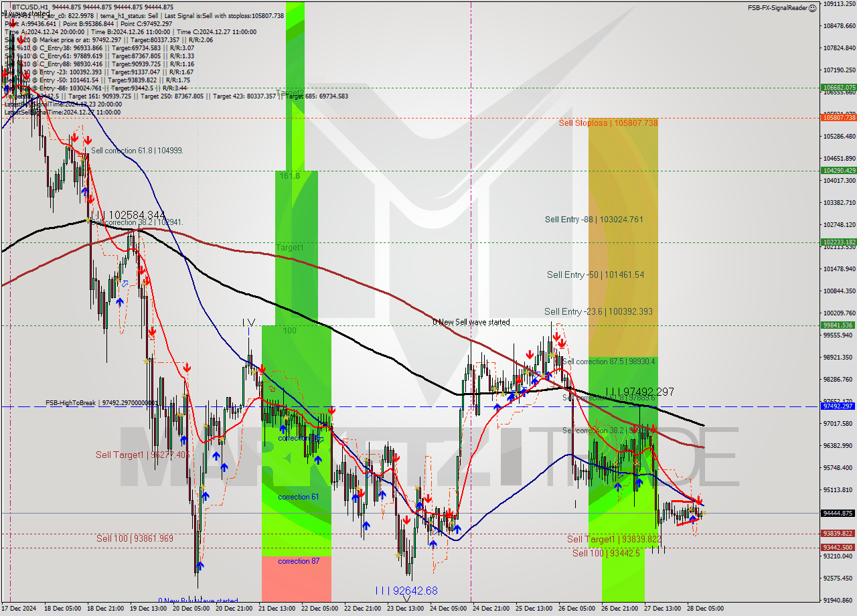Select Sell 100 | 93442.5 label on right

tap(606, 553)
